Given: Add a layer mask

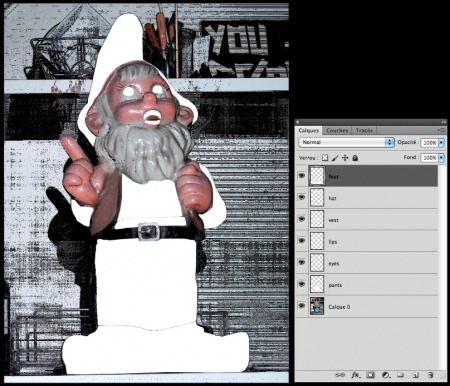Looking at the screenshot, I should click(x=370, y=375).
